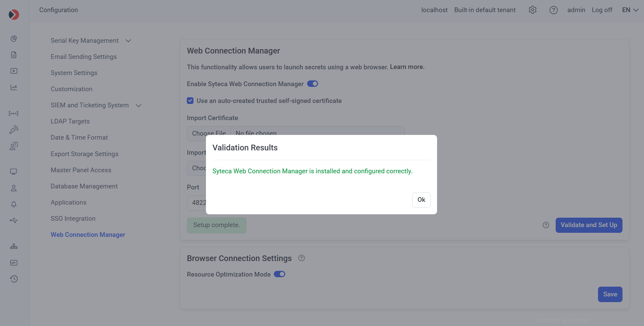Open the bell alerts icon in sidebar
Screen dimensions: 644x326
13,204
